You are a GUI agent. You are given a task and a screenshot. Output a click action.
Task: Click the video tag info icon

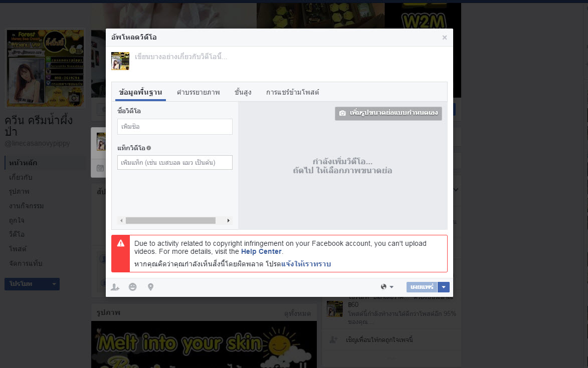149,148
